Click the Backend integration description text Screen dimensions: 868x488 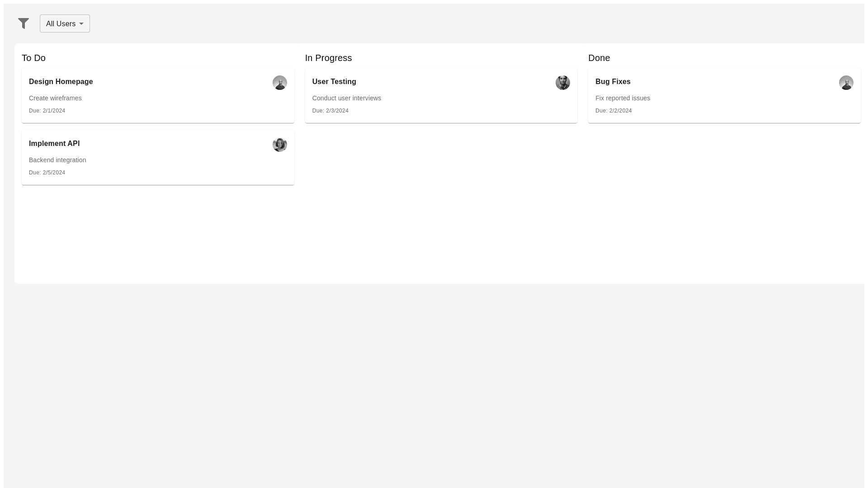click(x=57, y=160)
